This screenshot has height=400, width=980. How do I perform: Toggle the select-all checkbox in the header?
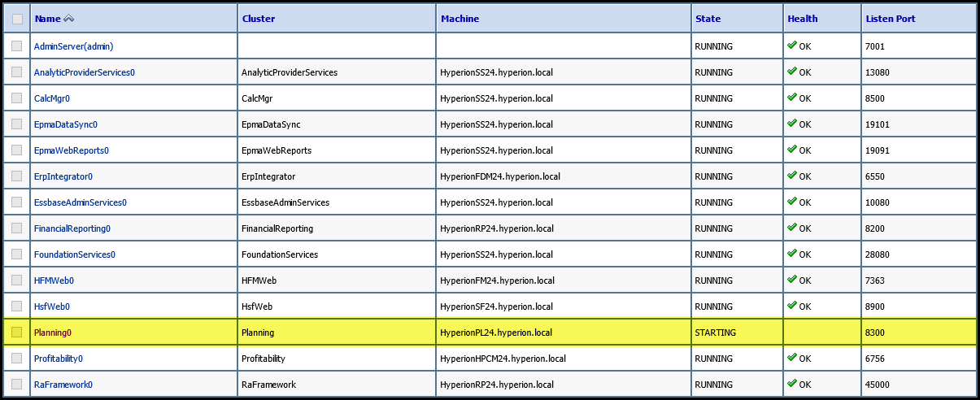tap(17, 19)
